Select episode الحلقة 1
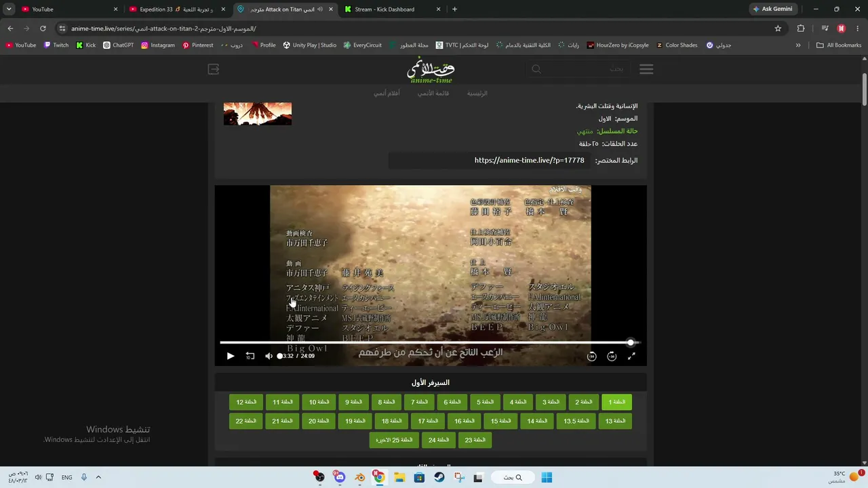The image size is (868, 488). (x=616, y=402)
